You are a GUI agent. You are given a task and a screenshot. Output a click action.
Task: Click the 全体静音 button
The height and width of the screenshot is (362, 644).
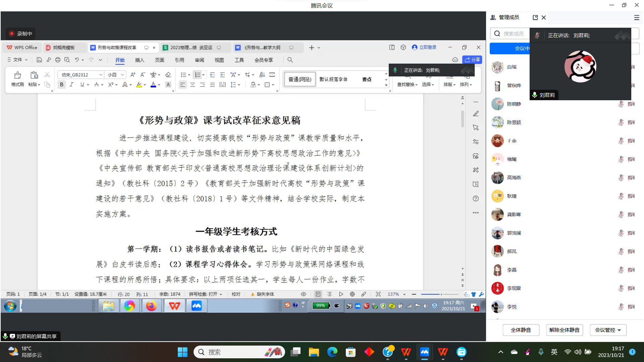click(x=521, y=330)
